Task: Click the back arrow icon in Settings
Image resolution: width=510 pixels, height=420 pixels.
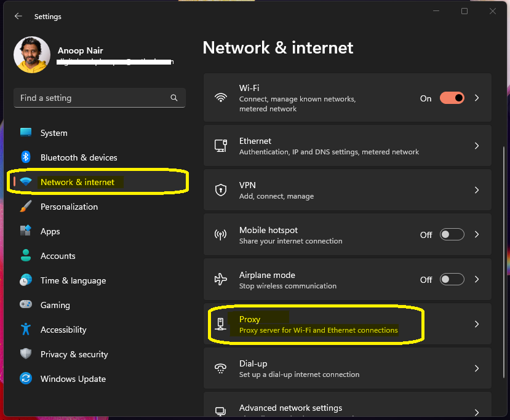Action: 18,16
